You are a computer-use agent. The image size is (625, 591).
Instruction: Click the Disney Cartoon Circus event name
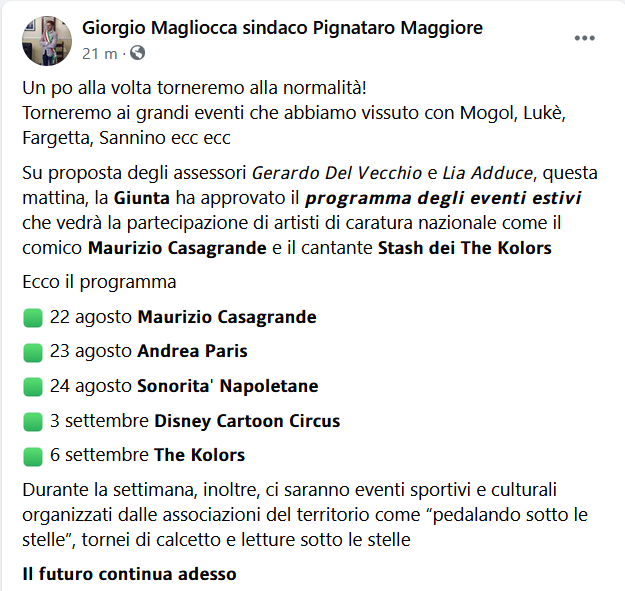[247, 421]
